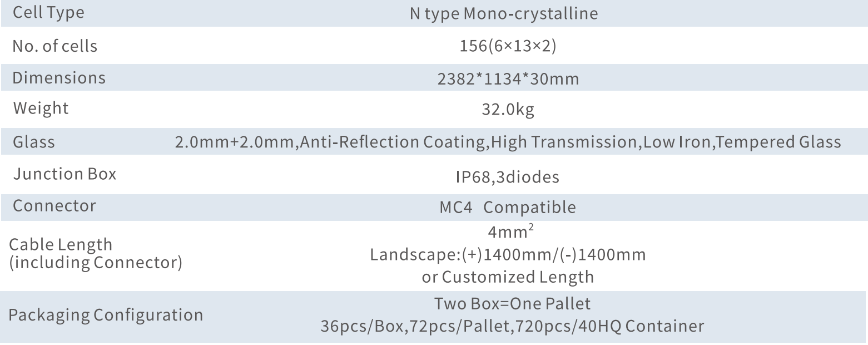The width and height of the screenshot is (868, 345).
Task: Click the "Glass" row label
Action: (34, 142)
